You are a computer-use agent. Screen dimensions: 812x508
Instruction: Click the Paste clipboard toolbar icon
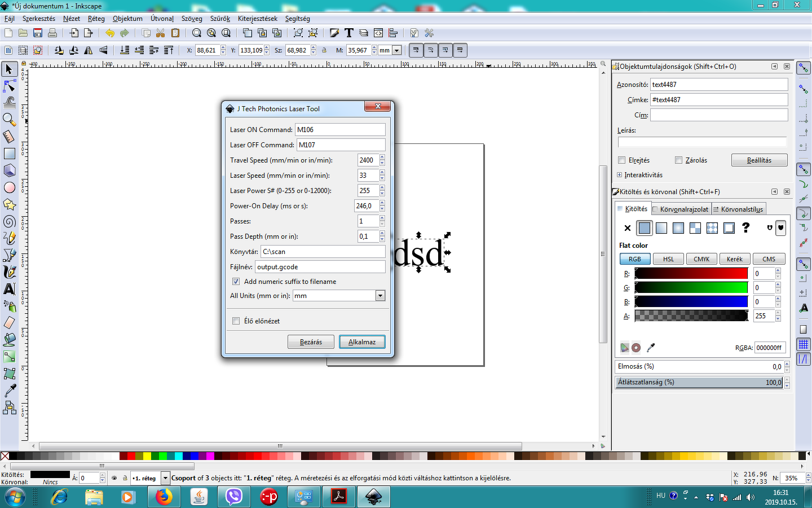[175, 33]
